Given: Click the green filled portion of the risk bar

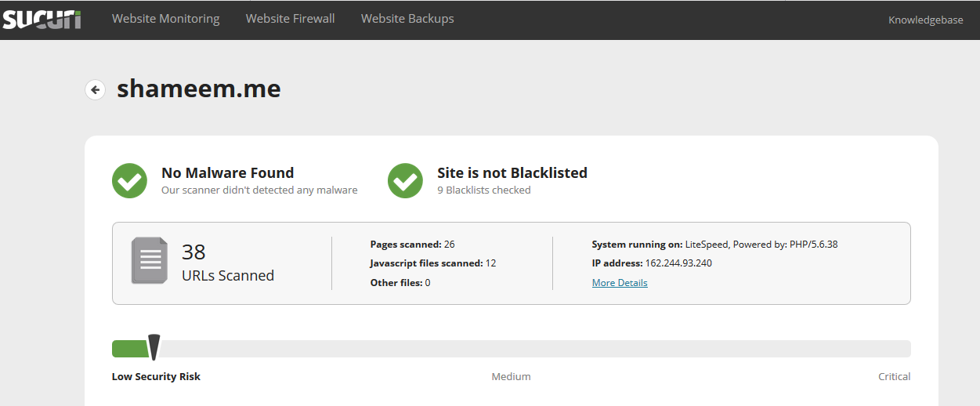Looking at the screenshot, I should 129,349.
